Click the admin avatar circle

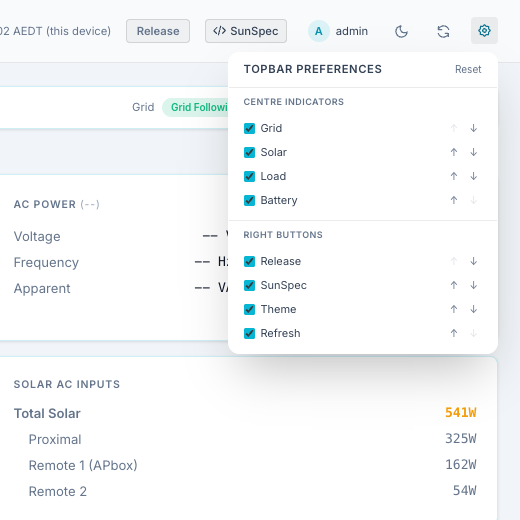319,31
